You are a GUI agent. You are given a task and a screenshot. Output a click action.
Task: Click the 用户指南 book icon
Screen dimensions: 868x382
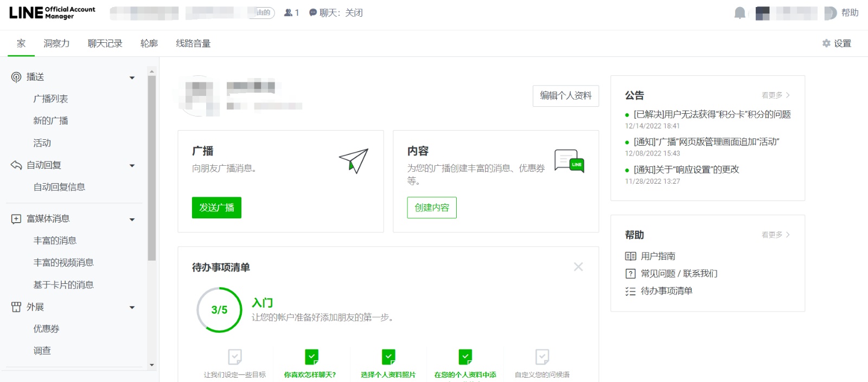point(630,256)
